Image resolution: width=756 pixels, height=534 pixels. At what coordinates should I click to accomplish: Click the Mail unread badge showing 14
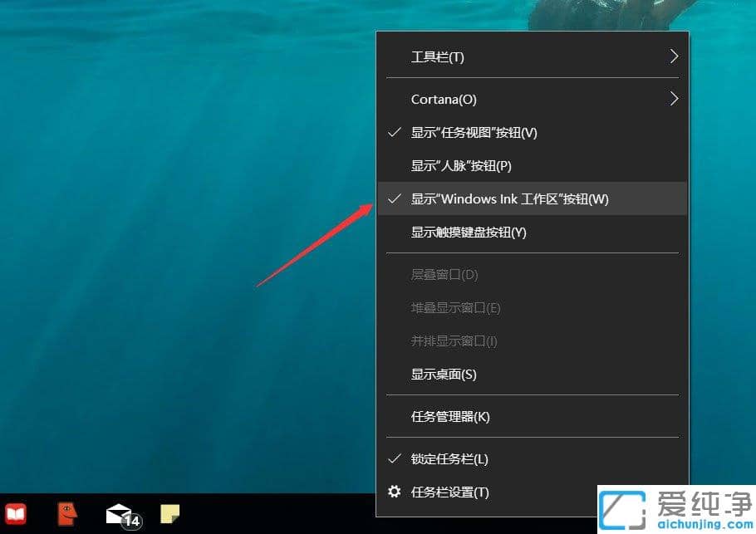point(130,522)
